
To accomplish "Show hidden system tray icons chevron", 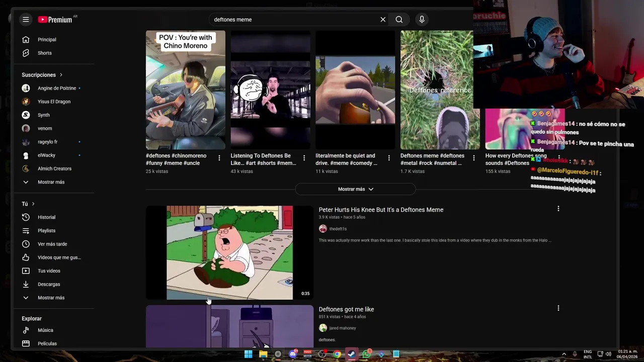I will point(563,354).
